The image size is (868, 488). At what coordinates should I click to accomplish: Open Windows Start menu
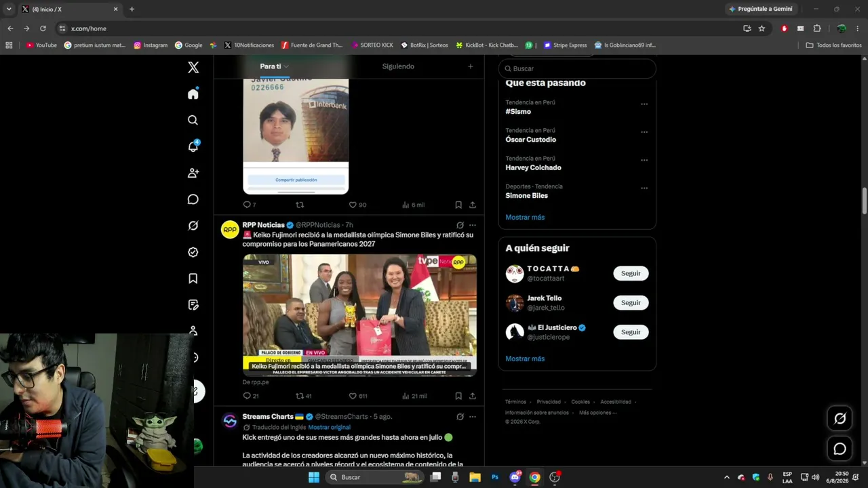314,477
